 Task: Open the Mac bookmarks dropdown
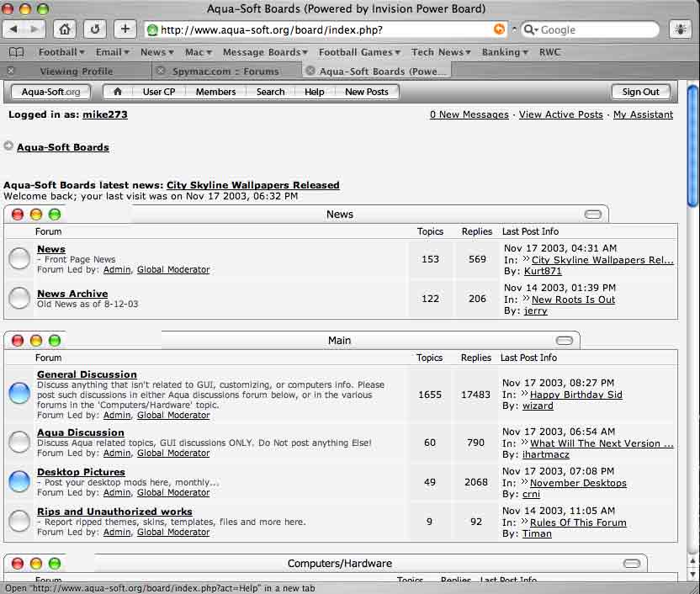coord(199,52)
